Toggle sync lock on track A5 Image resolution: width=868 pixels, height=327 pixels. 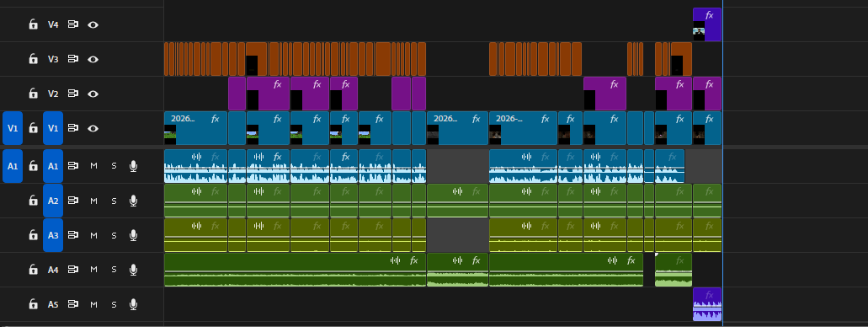(73, 304)
